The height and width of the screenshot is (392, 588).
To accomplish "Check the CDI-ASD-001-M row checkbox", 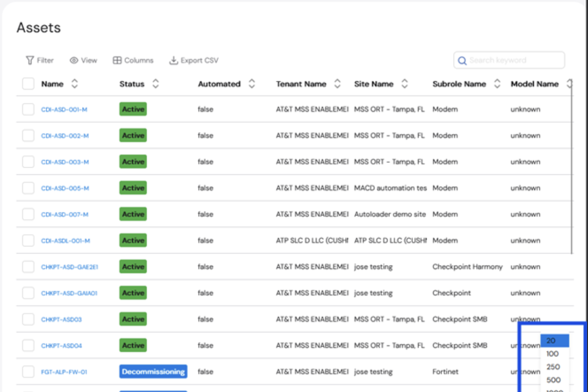I will point(28,110).
